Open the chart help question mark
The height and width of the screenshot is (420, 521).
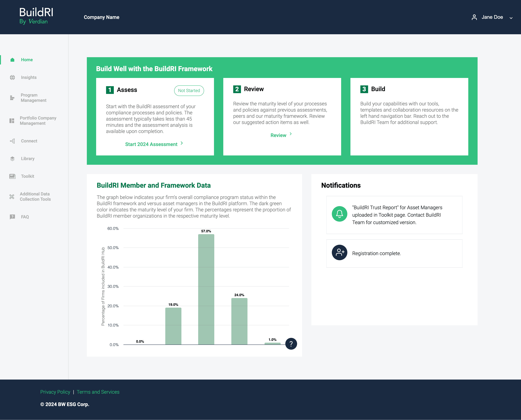(x=291, y=344)
